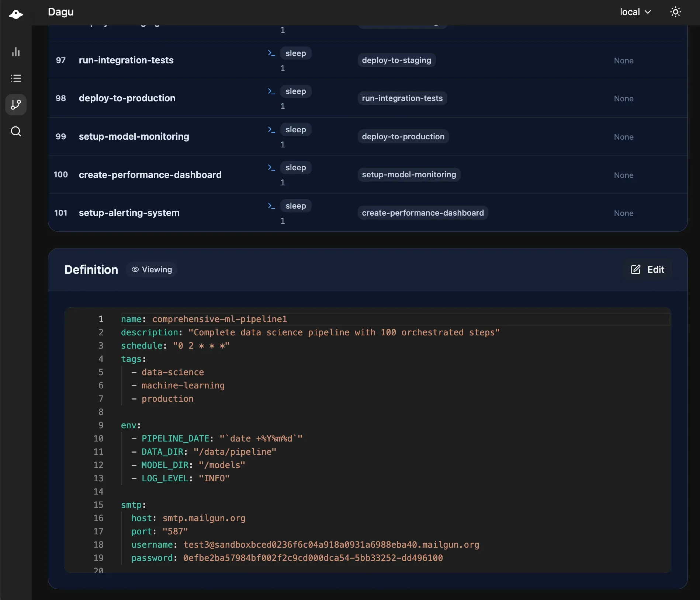This screenshot has height=600, width=700.
Task: Click the schedule cron line
Action: [175, 346]
